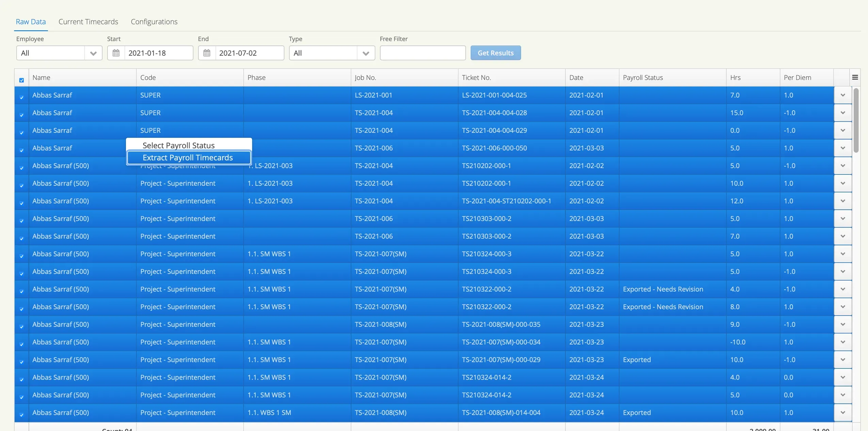Expand the last row for TS-2021-008(SM)-014-004

point(843,412)
